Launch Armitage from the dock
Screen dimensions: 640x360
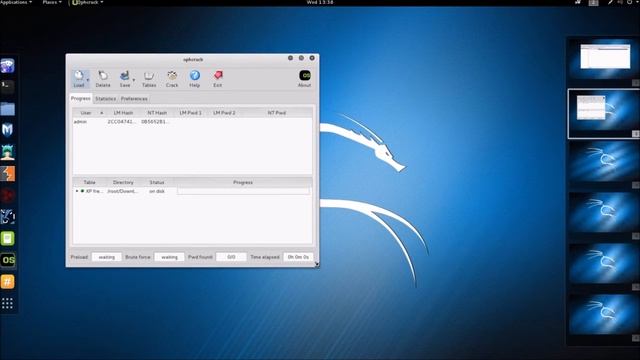click(x=7, y=152)
